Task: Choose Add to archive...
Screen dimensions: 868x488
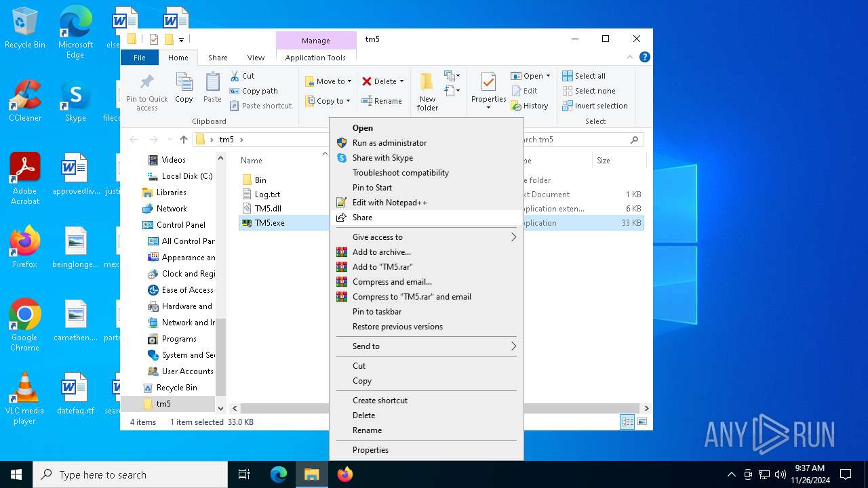Action: [x=426, y=252]
